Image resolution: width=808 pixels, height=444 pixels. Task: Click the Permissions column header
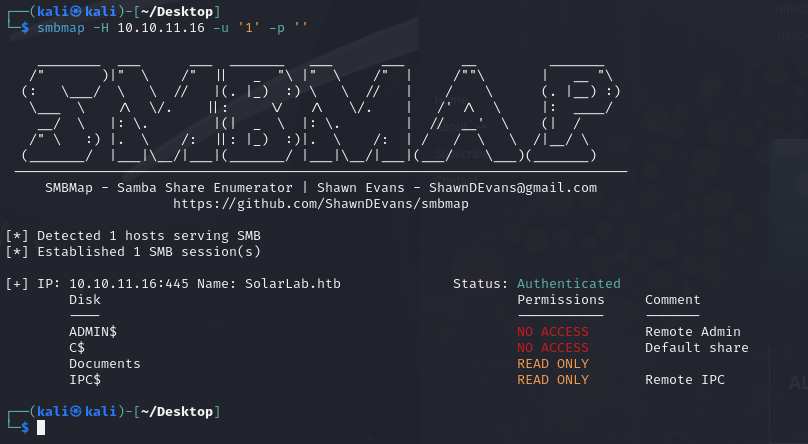point(561,299)
